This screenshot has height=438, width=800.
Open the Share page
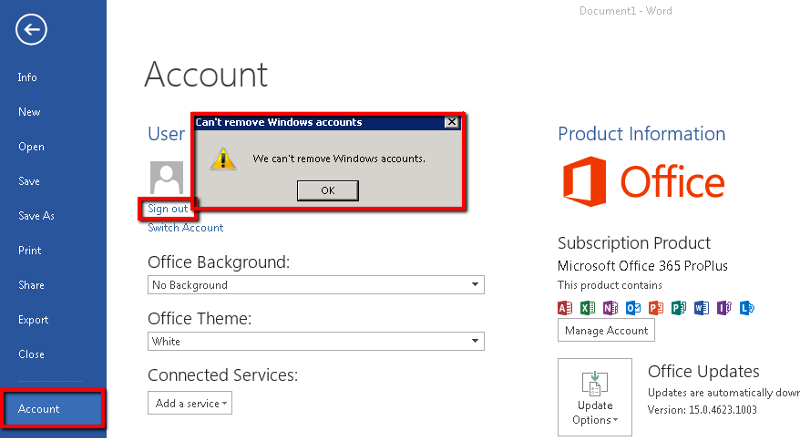[31, 285]
